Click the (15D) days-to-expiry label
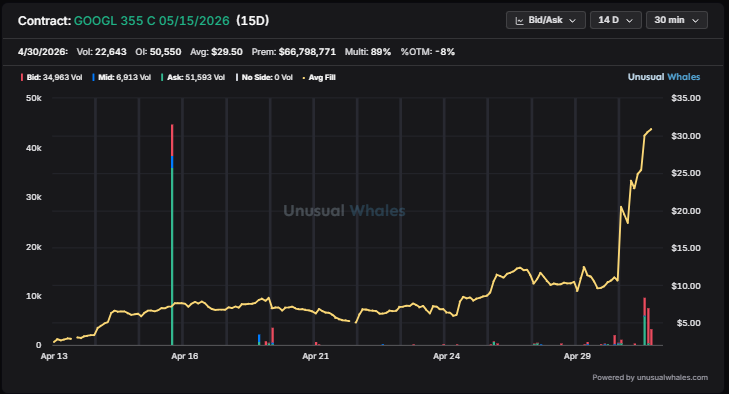The height and width of the screenshot is (394, 729). (252, 21)
